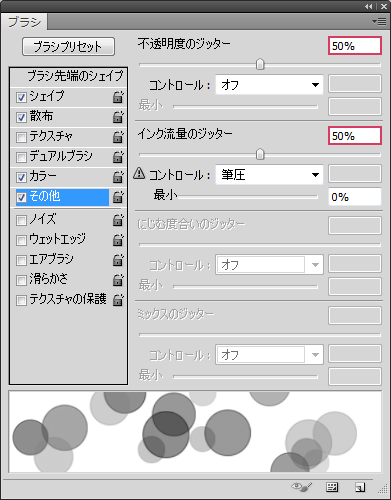Image resolution: width=391 pixels, height=500 pixels.
Task: Toggle lock icon for カラー row
Action: (118, 177)
